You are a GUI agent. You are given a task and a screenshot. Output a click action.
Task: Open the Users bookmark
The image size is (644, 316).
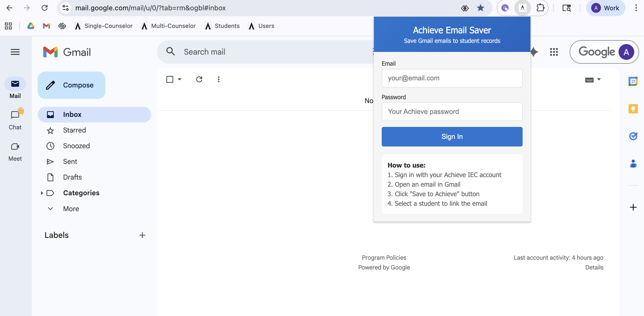click(261, 26)
